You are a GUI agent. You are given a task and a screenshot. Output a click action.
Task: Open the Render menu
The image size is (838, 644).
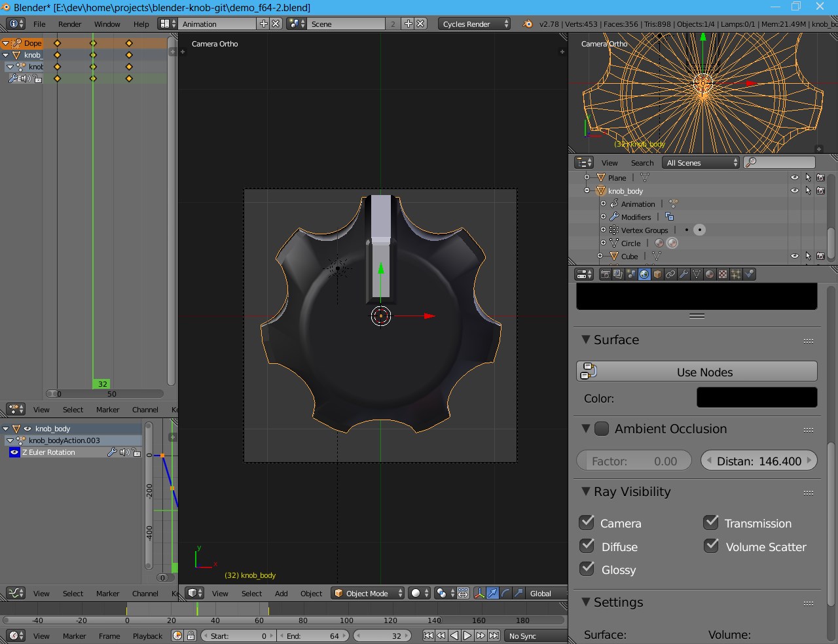coord(70,24)
